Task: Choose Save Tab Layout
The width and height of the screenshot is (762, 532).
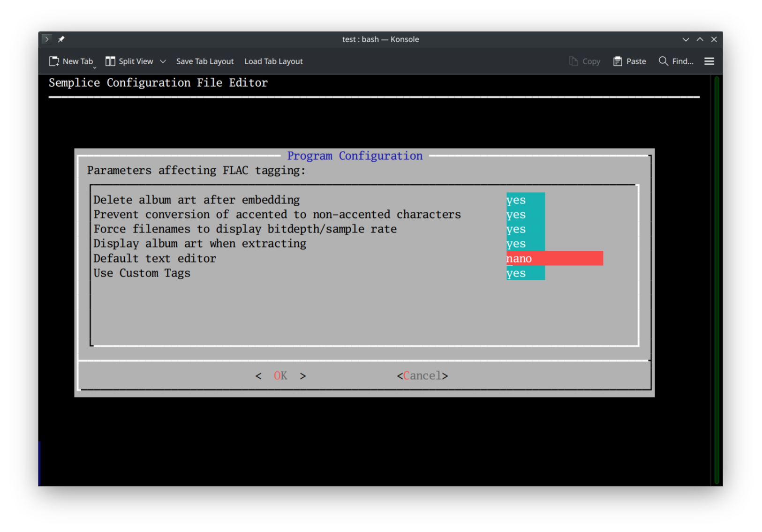Action: coord(205,61)
